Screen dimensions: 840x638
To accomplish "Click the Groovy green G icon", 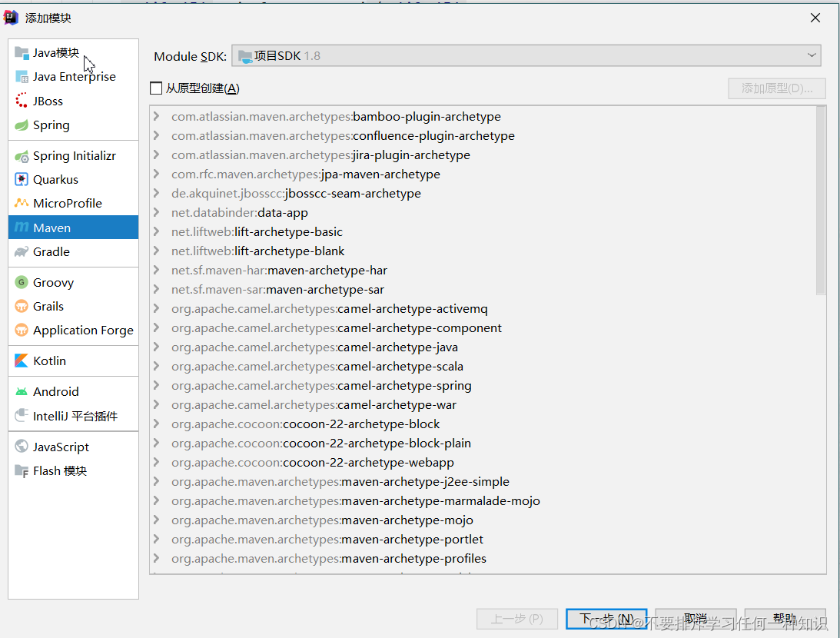I will pyautogui.click(x=22, y=282).
